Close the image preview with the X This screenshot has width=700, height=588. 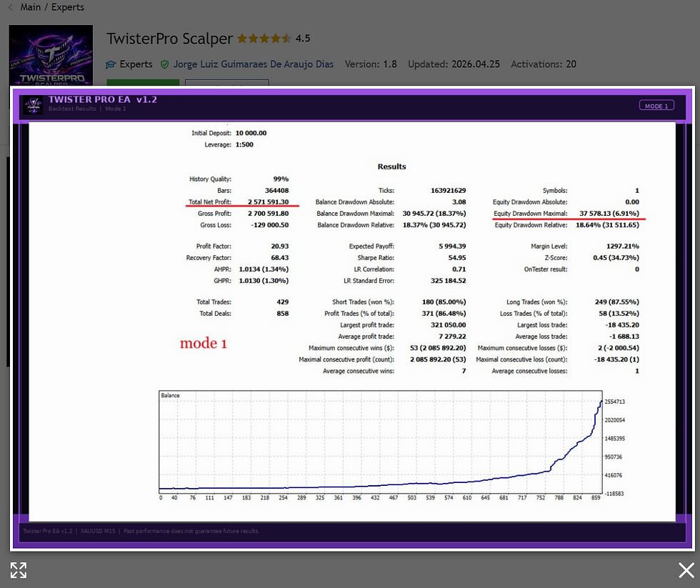(x=686, y=570)
